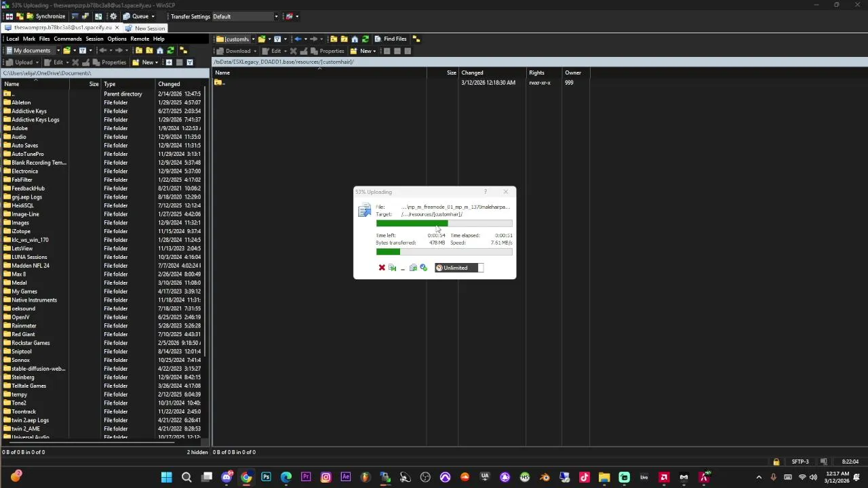Open the Windows Start menu
Image resolution: width=868 pixels, height=488 pixels.
point(166,477)
